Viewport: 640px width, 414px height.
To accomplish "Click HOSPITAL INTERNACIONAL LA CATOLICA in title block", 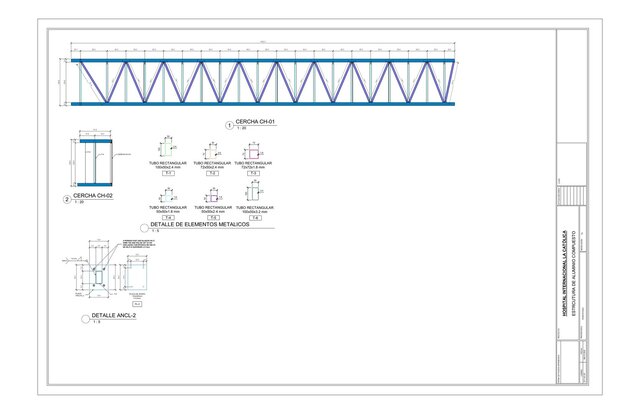I will [565, 273].
